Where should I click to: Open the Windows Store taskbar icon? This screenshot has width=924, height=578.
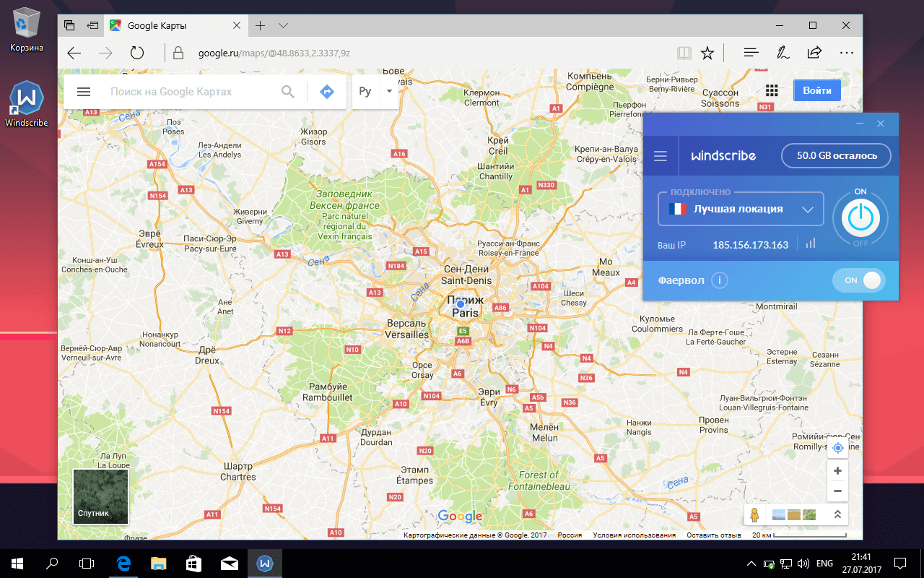[x=194, y=562]
